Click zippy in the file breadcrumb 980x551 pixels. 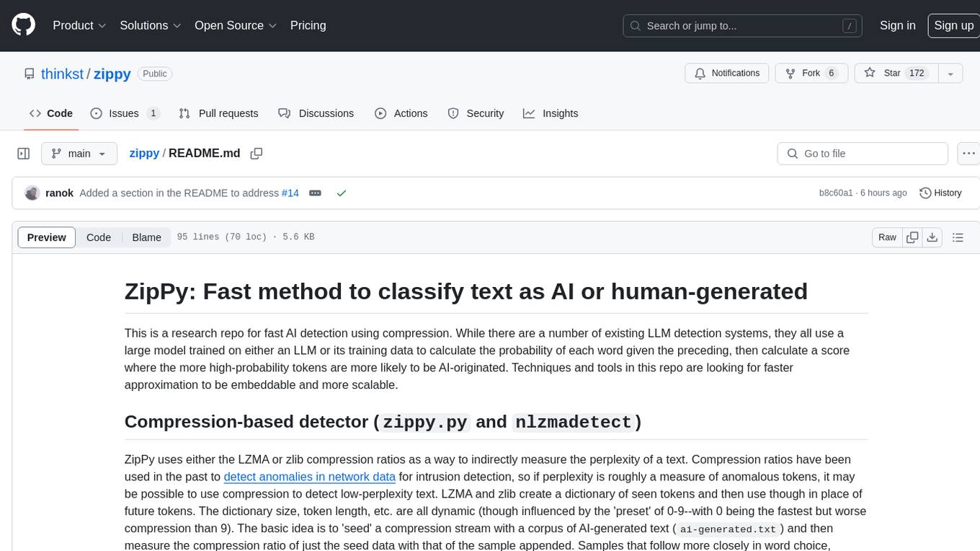(144, 154)
